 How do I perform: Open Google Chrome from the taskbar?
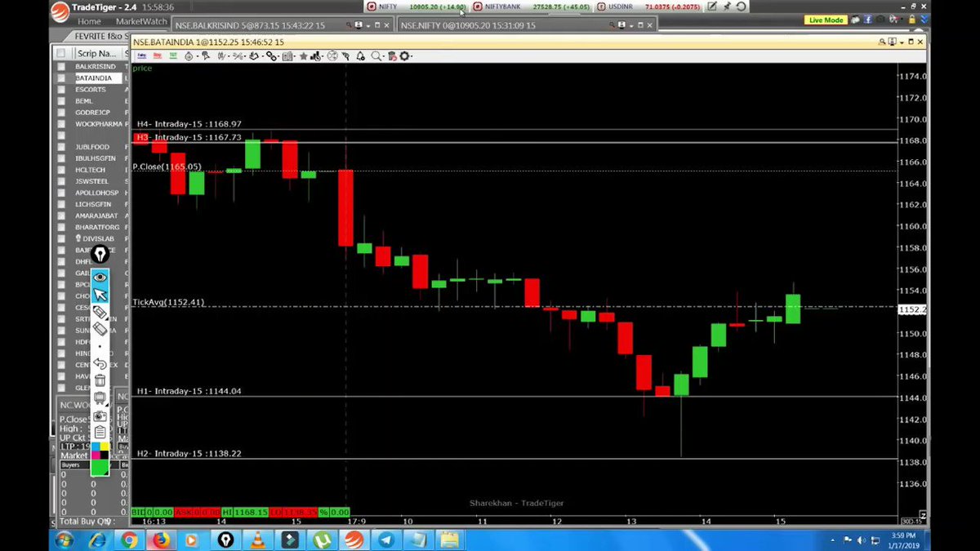pos(129,540)
